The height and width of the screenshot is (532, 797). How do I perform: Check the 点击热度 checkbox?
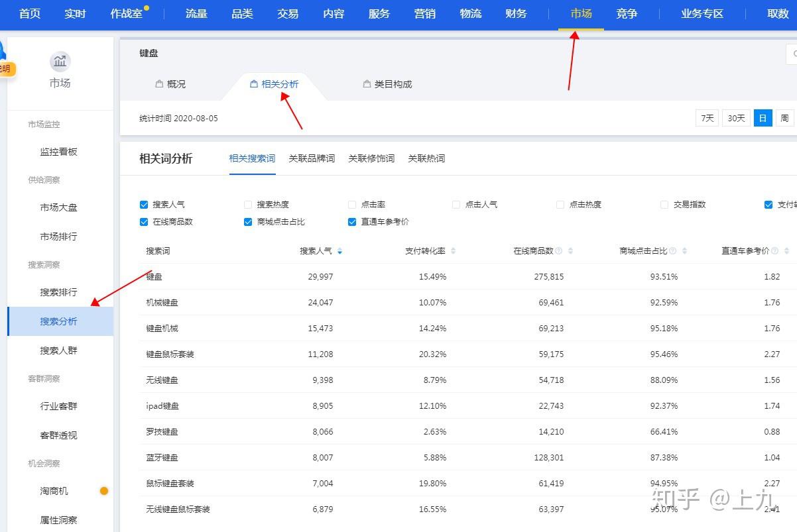pyautogui.click(x=560, y=205)
